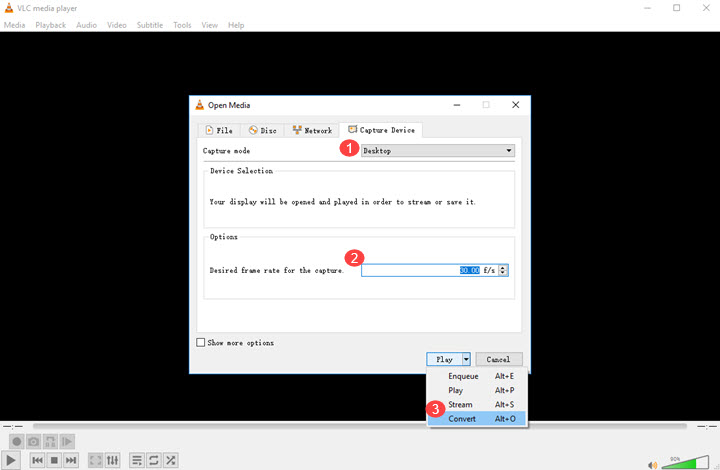Click the volume slider near 90%
This screenshot has height=470, width=720.
[685, 462]
